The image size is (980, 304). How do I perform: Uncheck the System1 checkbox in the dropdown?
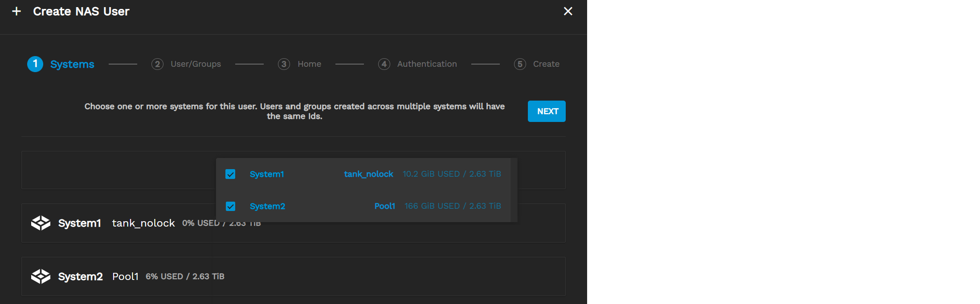230,174
